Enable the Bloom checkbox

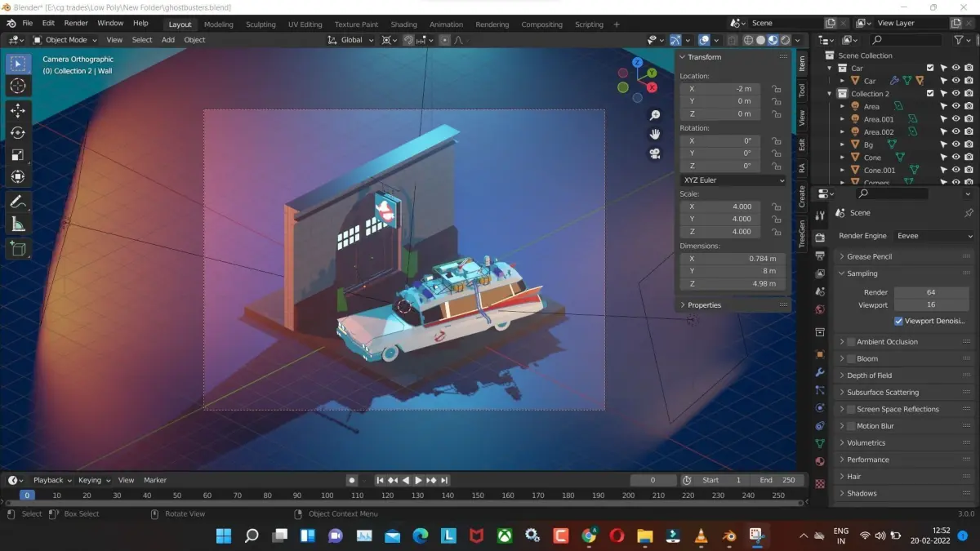tap(851, 359)
